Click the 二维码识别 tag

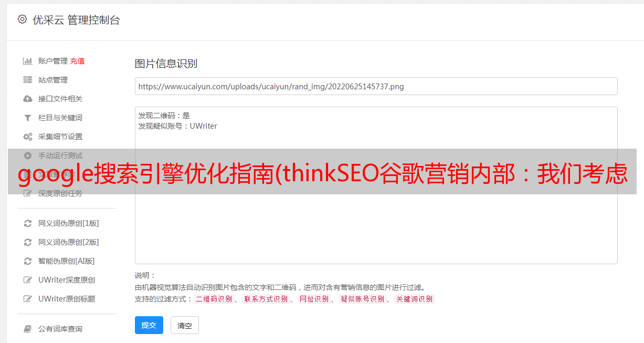tap(214, 299)
